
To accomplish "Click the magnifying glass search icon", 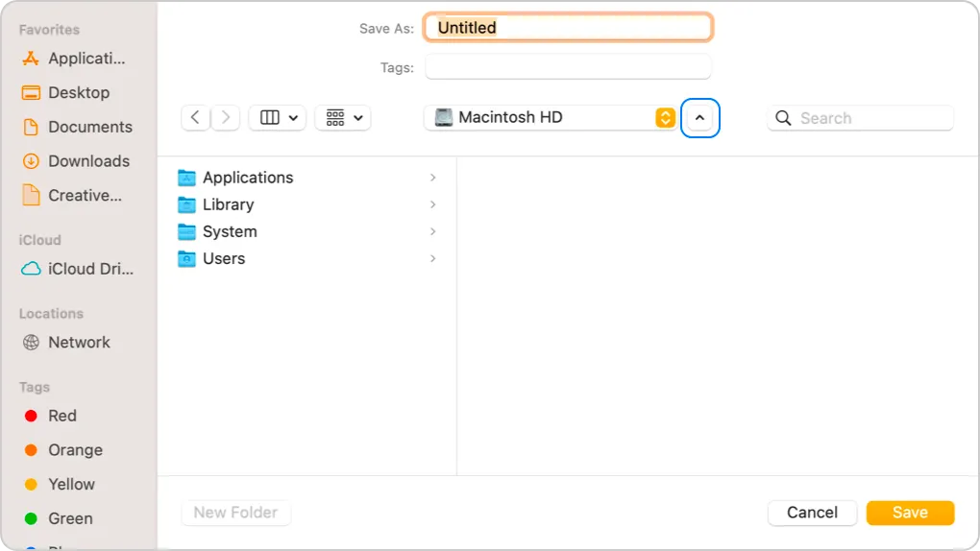I will [x=783, y=118].
